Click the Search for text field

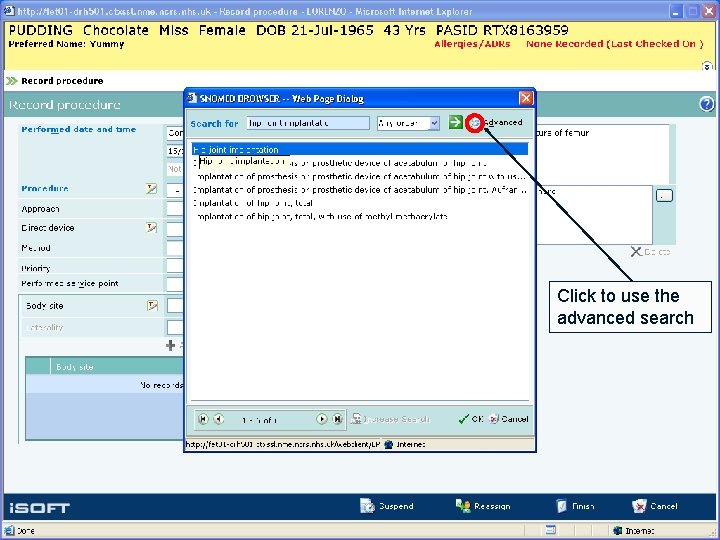(x=308, y=123)
